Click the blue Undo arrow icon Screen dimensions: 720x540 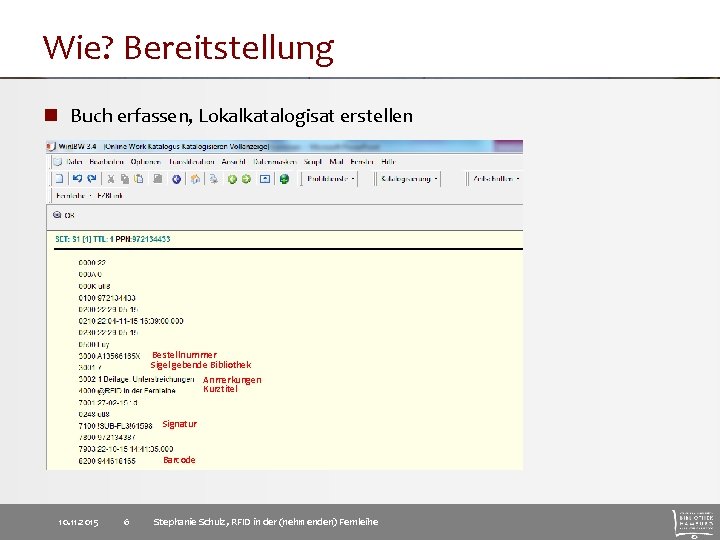click(78, 179)
